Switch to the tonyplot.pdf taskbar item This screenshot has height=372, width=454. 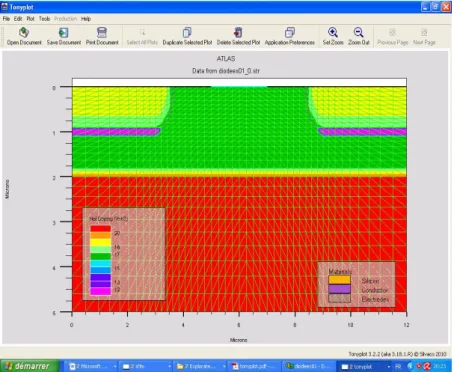click(x=255, y=366)
